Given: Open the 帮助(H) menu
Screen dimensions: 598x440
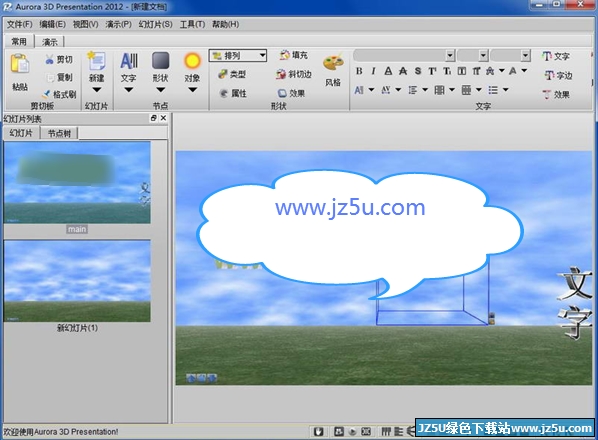Looking at the screenshot, I should pyautogui.click(x=225, y=24).
